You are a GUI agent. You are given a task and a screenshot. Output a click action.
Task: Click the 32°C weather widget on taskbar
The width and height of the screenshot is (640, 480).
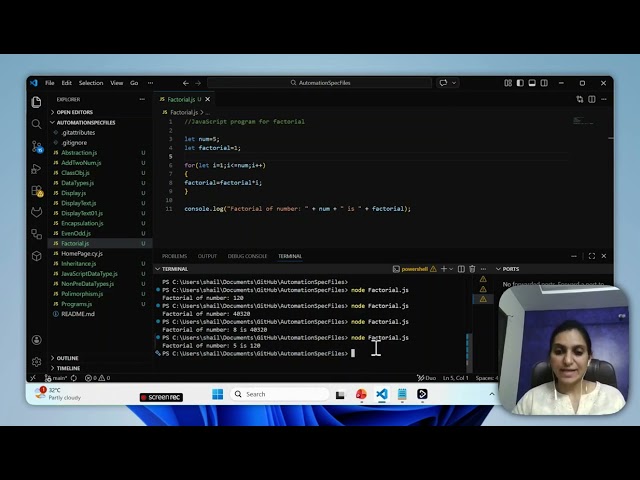click(58, 394)
